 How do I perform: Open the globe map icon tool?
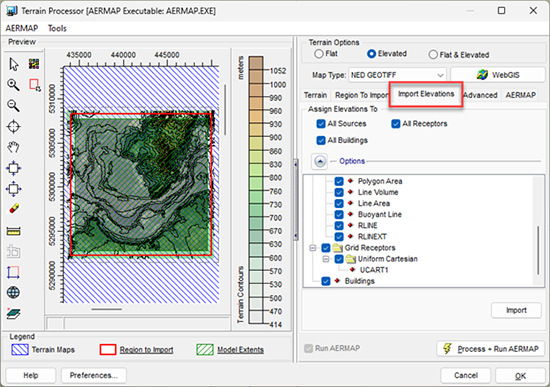point(13,293)
